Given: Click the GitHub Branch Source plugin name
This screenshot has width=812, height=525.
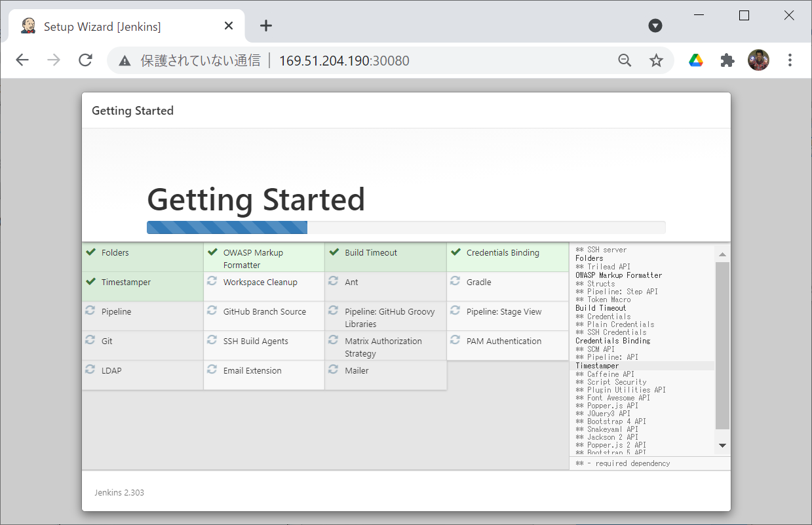Looking at the screenshot, I should click(265, 311).
